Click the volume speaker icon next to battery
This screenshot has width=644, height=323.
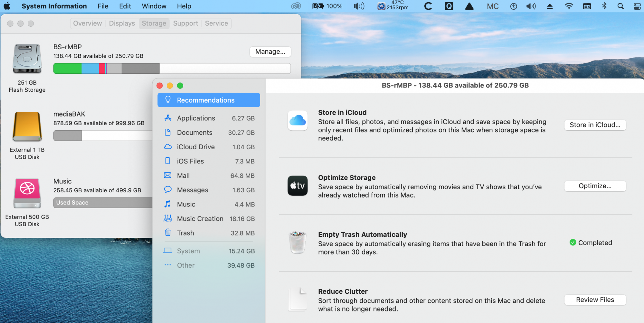[359, 6]
